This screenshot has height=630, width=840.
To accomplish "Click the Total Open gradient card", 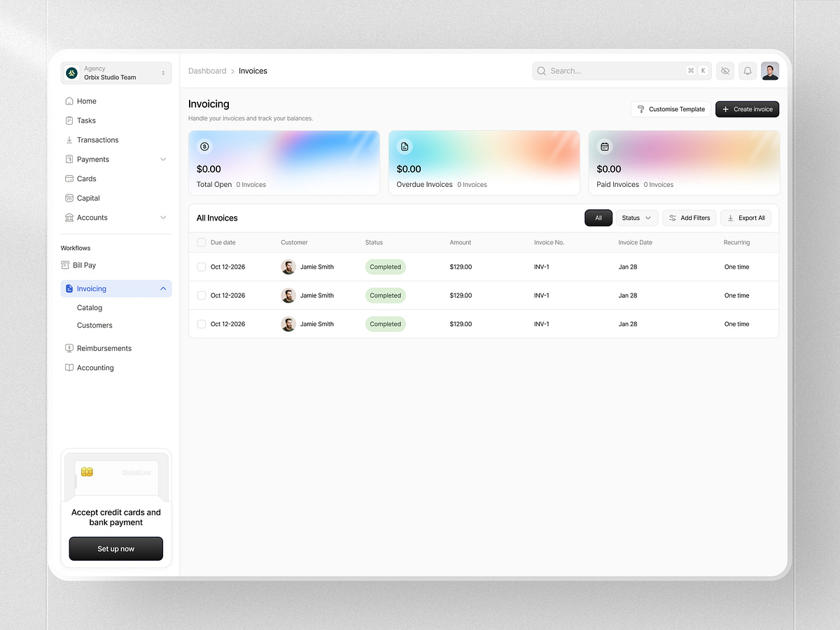I will coord(284,162).
